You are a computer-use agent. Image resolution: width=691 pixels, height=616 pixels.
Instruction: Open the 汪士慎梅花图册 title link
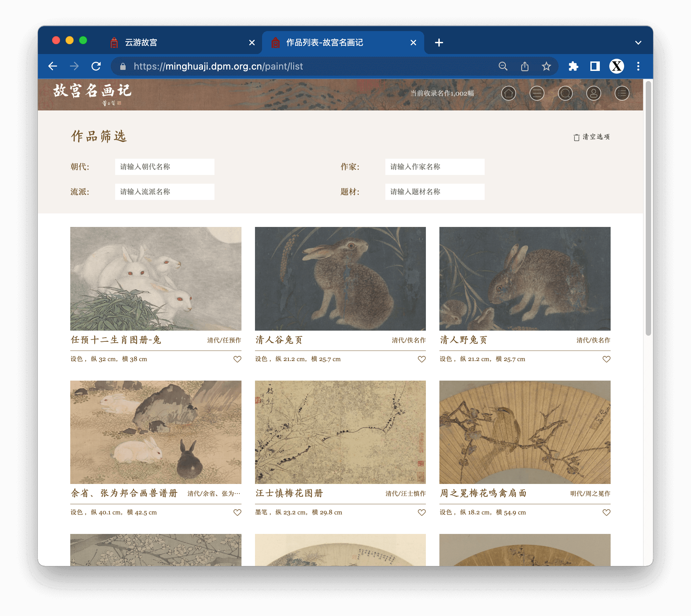289,493
